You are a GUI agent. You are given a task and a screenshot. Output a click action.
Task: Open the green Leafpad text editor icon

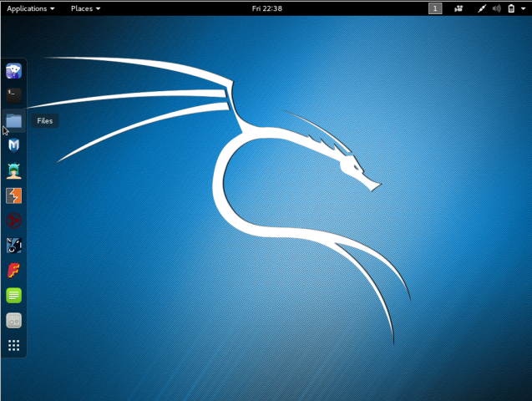[x=13, y=296]
